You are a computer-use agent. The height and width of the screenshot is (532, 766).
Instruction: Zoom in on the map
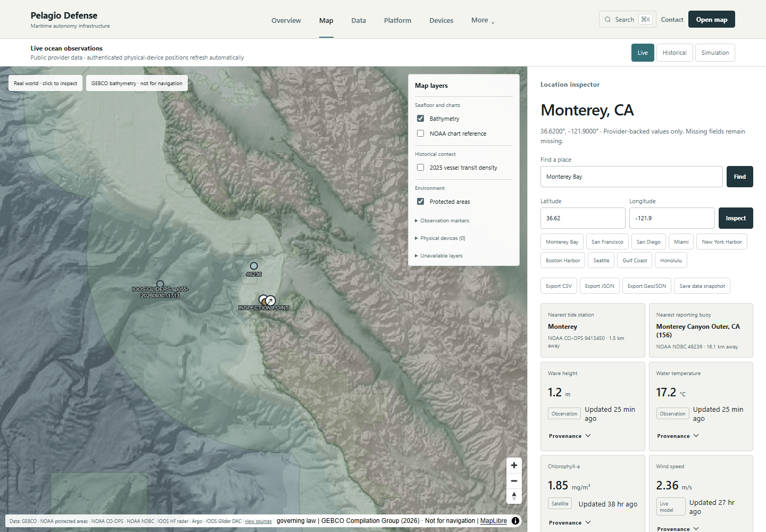(514, 465)
